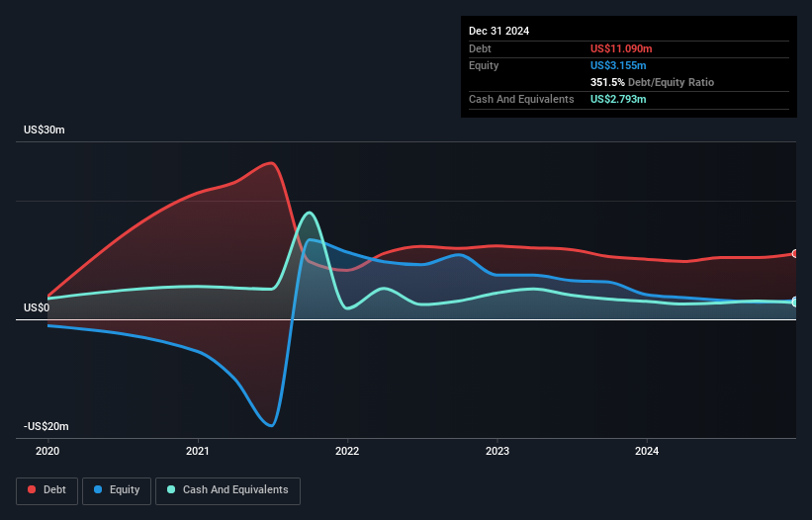Click the US$30m y-axis label

click(x=45, y=130)
